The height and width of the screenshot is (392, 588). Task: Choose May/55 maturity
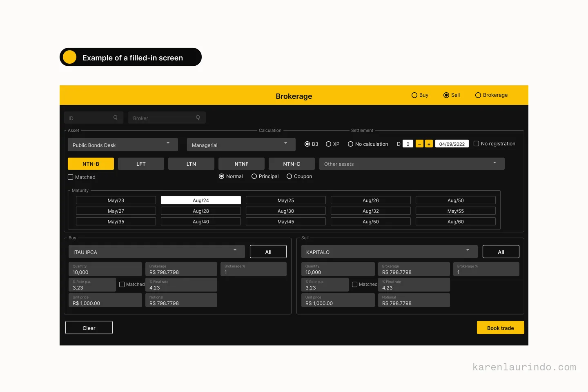pos(456,211)
